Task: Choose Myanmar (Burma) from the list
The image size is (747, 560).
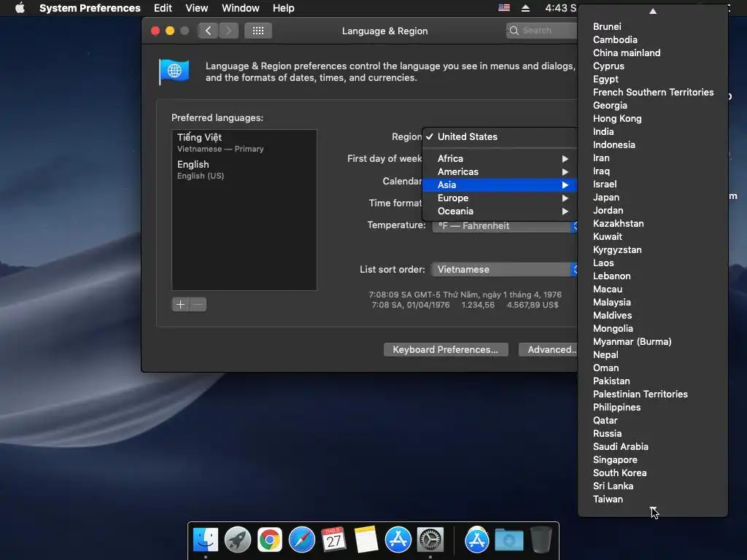Action: coord(653,341)
